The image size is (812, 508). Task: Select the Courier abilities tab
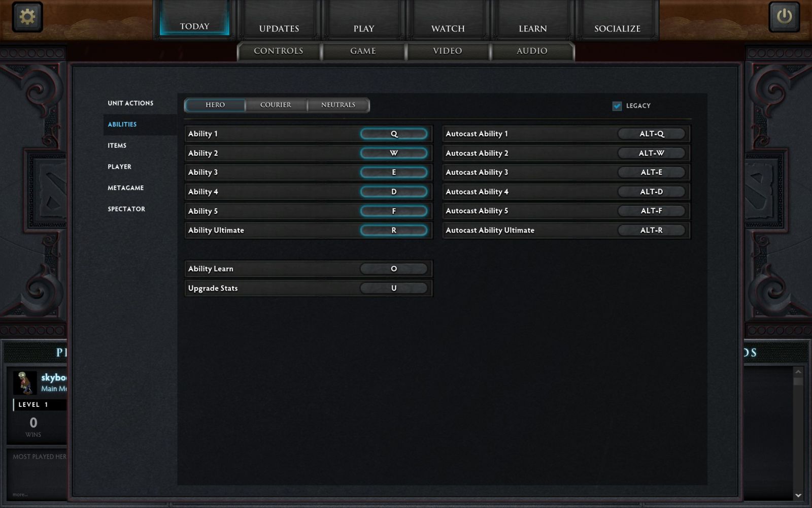(276, 105)
